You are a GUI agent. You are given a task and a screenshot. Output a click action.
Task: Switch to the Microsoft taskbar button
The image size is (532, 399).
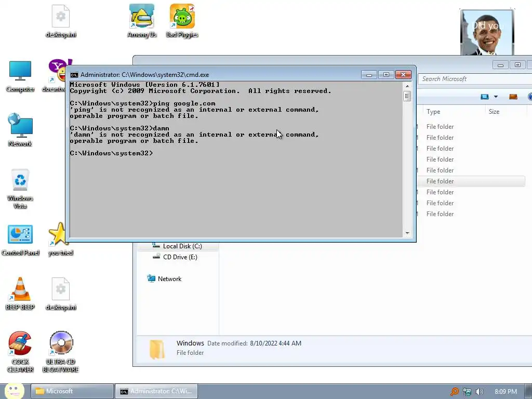72,391
